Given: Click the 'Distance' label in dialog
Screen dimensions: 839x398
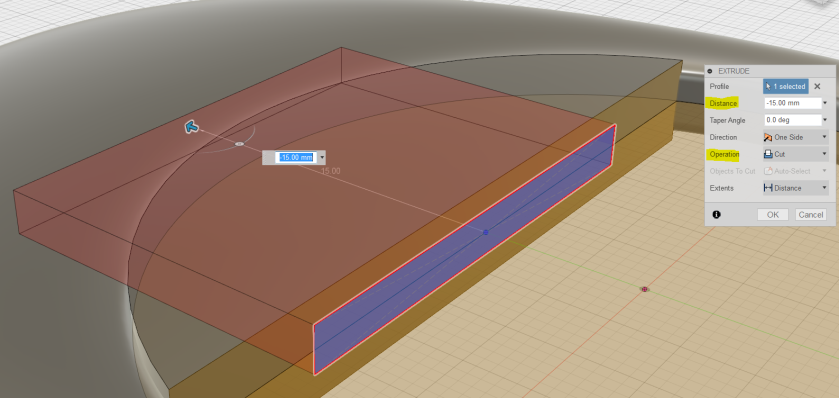Looking at the screenshot, I should coord(723,103).
